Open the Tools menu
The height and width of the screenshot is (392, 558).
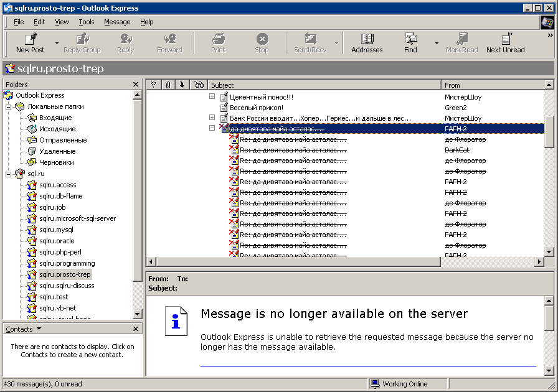click(x=87, y=22)
